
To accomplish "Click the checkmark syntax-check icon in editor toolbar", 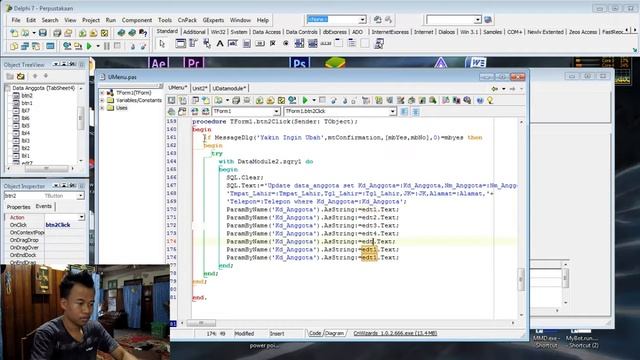I will click(x=281, y=100).
